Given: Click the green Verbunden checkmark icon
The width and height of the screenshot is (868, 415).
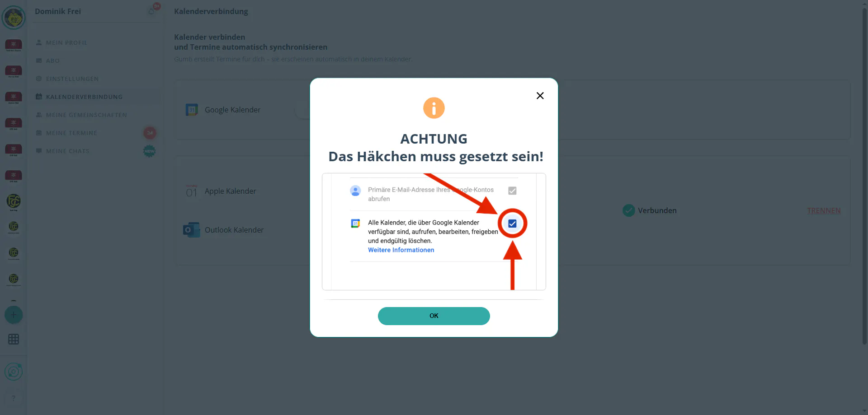Looking at the screenshot, I should [628, 210].
